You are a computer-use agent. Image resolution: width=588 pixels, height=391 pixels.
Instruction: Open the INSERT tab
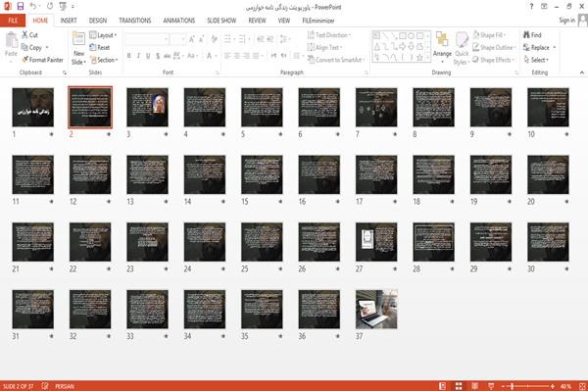(69, 21)
